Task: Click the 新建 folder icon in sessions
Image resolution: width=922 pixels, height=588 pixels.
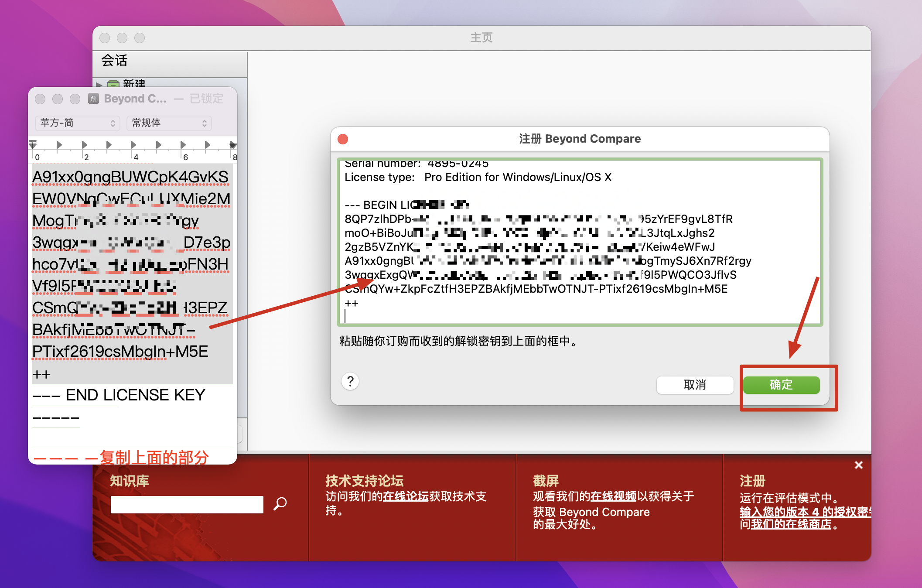Action: (x=113, y=84)
